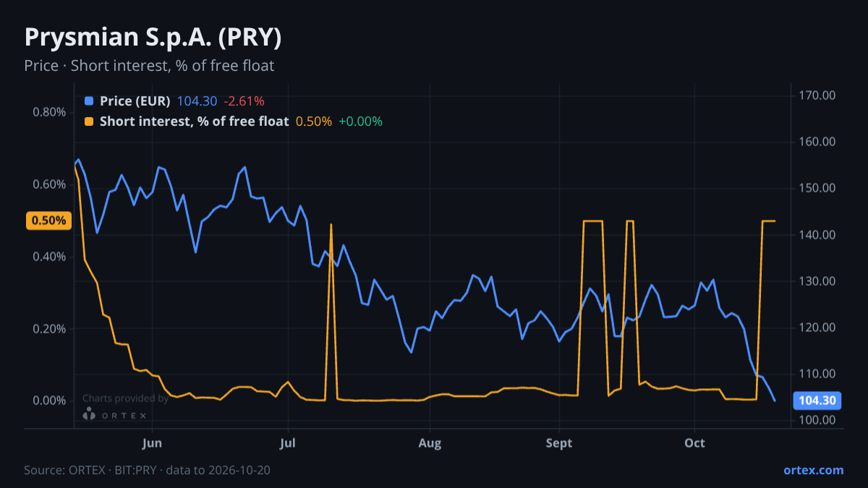Click the Oct label on the time axis
The height and width of the screenshot is (488, 868).
click(x=694, y=442)
